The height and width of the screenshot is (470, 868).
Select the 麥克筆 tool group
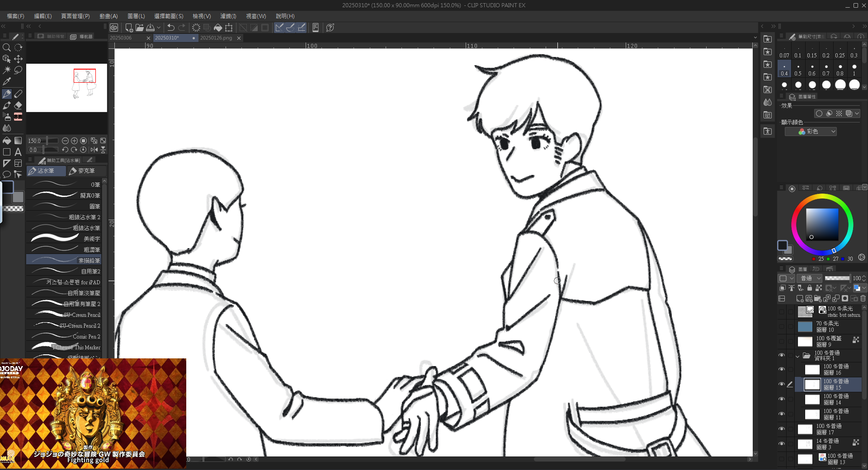(x=87, y=171)
